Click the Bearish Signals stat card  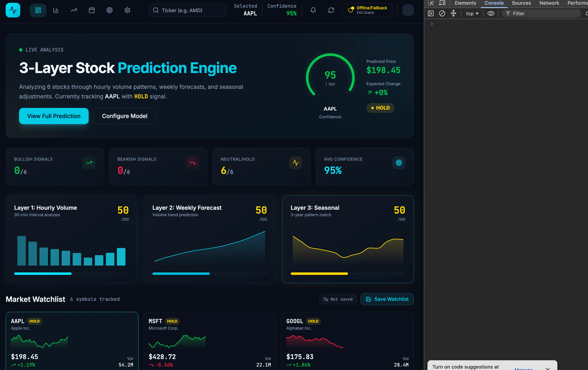point(158,167)
